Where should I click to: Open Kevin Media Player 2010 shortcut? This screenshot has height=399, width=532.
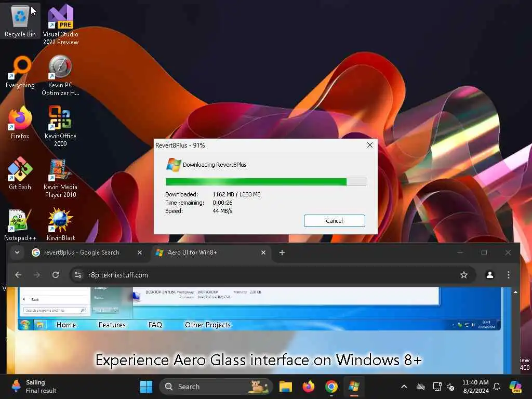tap(60, 179)
